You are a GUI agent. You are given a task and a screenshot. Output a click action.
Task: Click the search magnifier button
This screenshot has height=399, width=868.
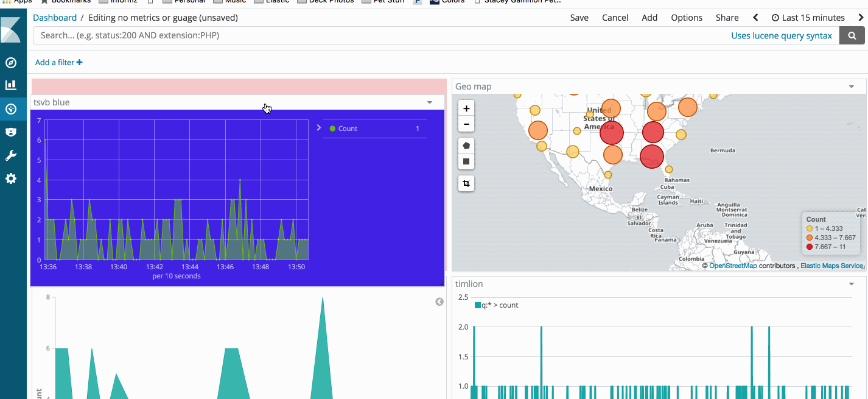(852, 35)
